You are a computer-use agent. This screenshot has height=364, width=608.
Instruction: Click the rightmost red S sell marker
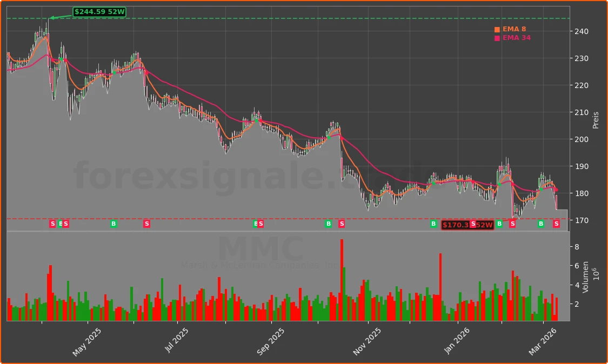pos(557,224)
